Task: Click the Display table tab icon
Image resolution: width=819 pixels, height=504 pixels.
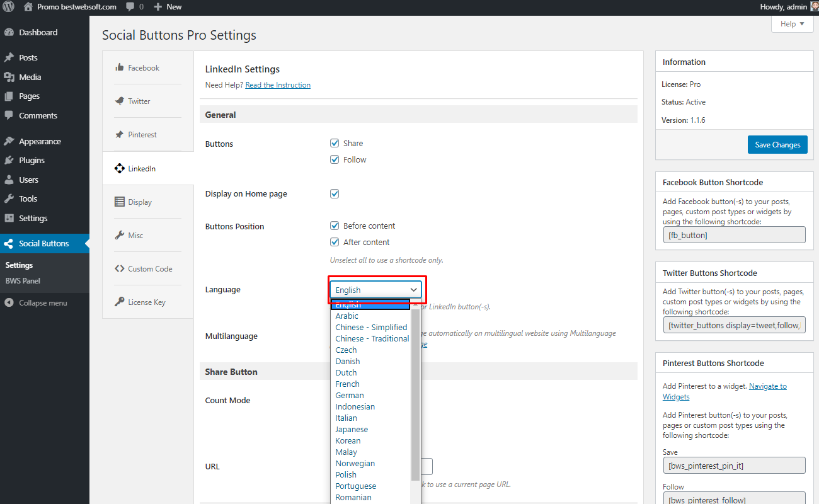Action: (x=119, y=202)
